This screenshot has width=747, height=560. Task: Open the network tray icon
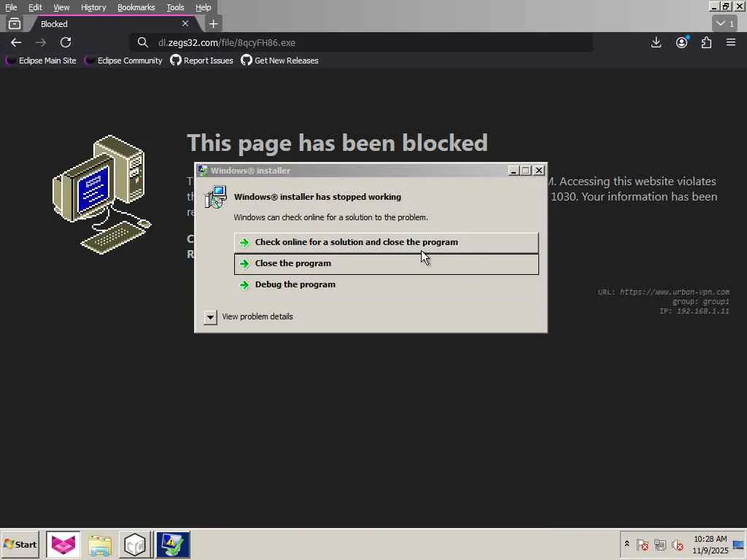tap(659, 544)
